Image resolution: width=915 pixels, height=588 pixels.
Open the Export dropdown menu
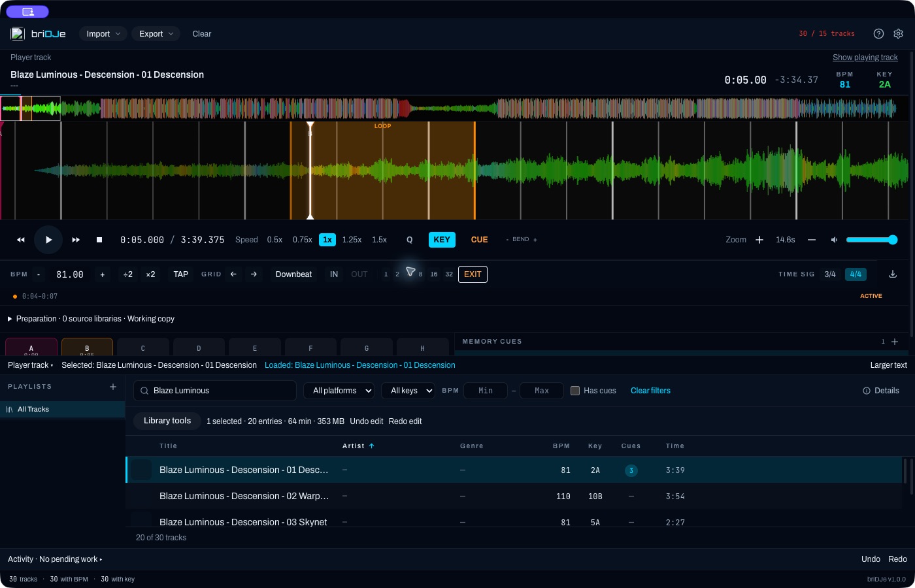(156, 34)
